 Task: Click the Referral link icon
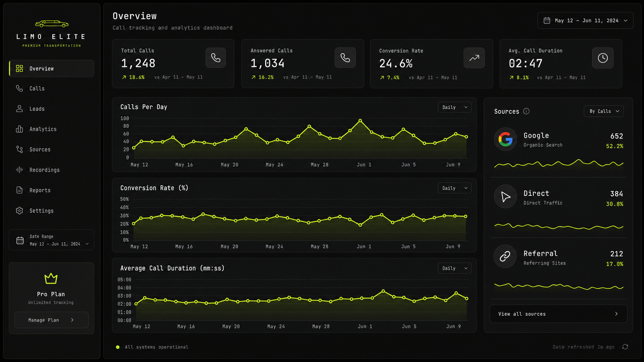point(505,256)
